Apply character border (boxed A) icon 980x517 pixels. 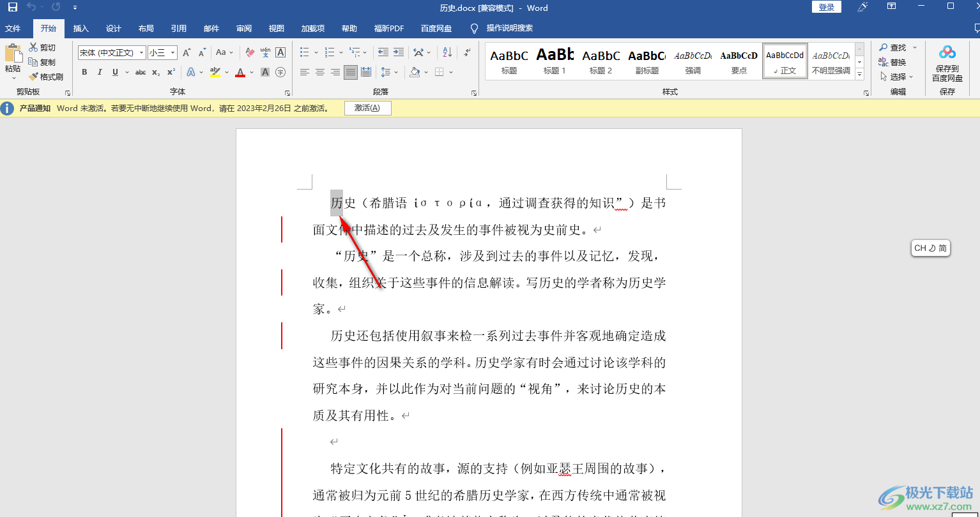click(x=280, y=52)
